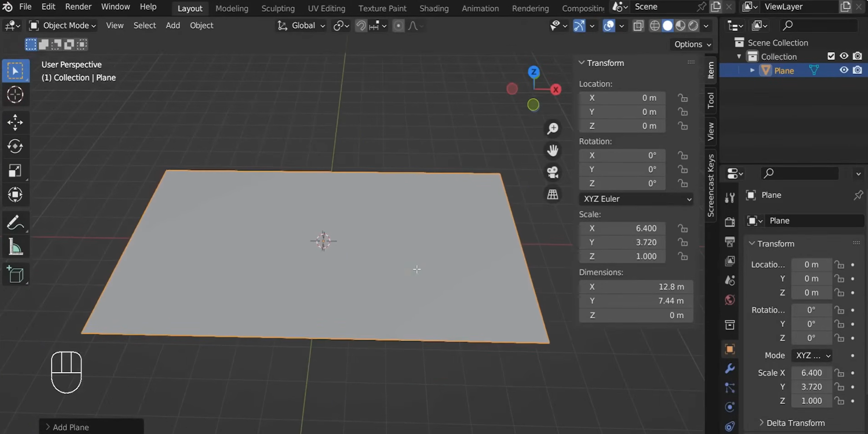Hide Plane with its eye icon
Image resolution: width=868 pixels, height=434 pixels.
(843, 70)
